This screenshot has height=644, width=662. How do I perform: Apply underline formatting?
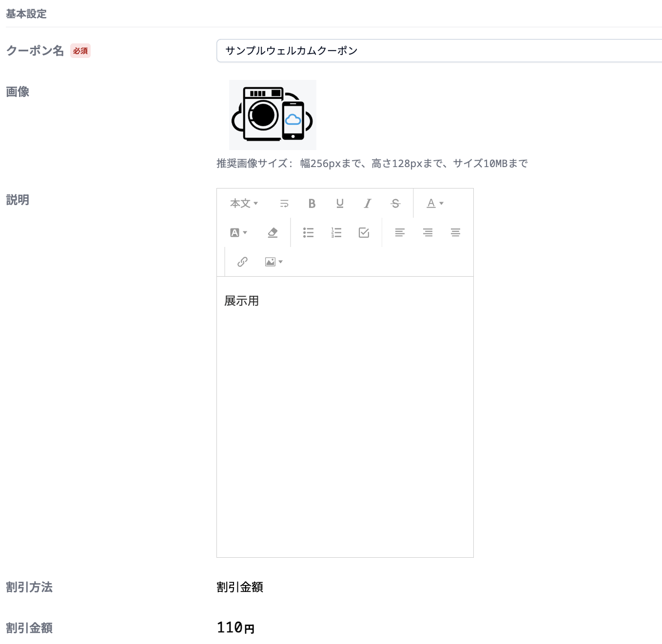tap(340, 204)
